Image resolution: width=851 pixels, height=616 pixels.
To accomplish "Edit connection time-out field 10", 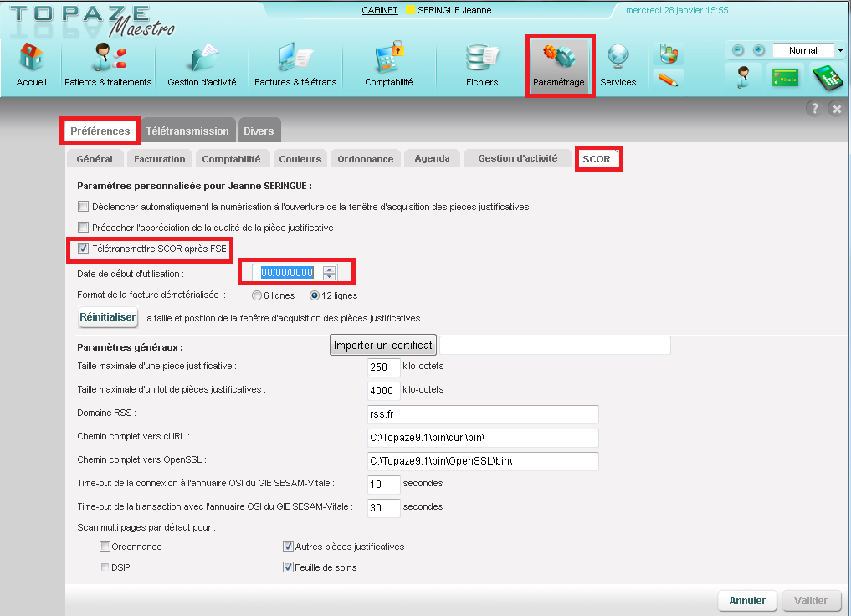I will [x=384, y=484].
